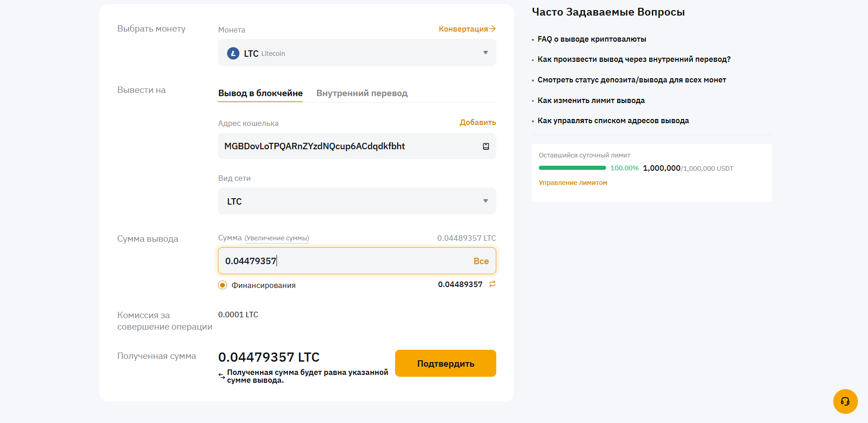This screenshot has width=868, height=423.
Task: Switch to Вывод в блокчейне tab
Action: tap(260, 93)
